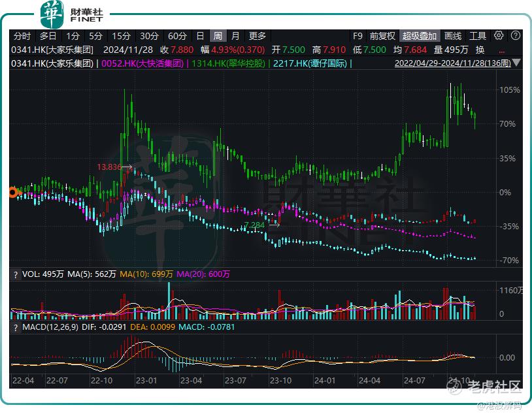Choose the 15分 interval
The width and height of the screenshot is (532, 418).
pyautogui.click(x=121, y=36)
